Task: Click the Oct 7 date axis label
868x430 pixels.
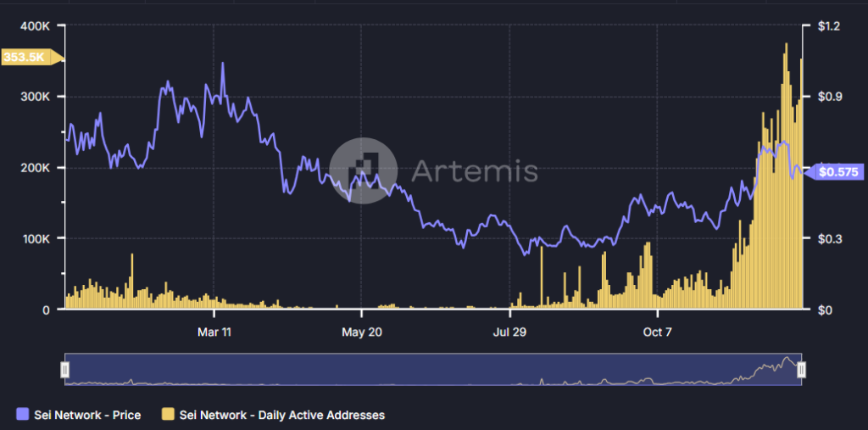Action: click(657, 332)
